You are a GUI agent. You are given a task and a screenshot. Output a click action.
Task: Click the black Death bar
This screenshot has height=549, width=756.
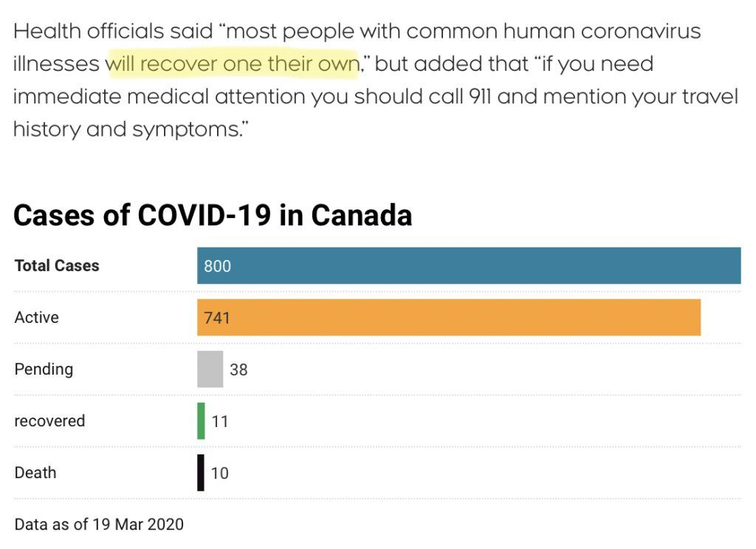point(201,473)
